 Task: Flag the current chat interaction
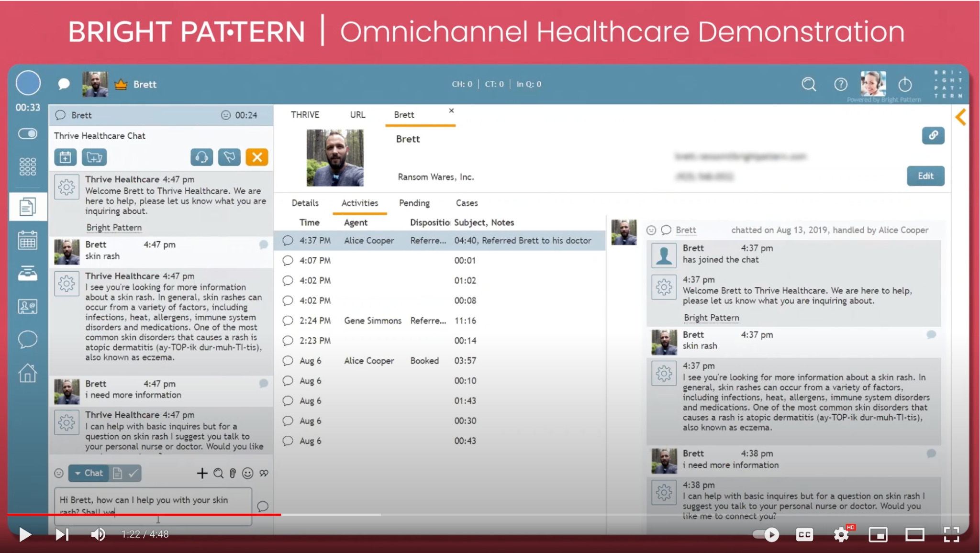(229, 157)
